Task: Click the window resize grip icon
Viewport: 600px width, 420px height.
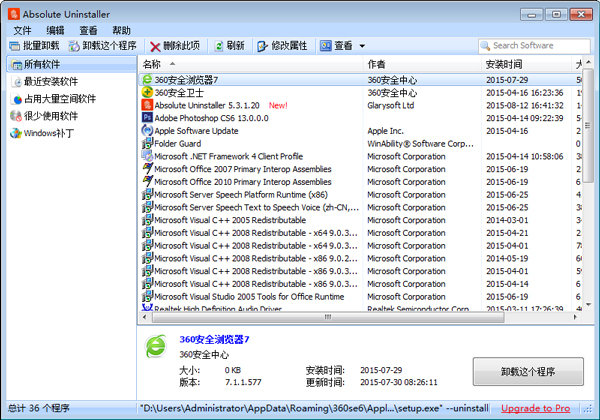Action: 587,409
